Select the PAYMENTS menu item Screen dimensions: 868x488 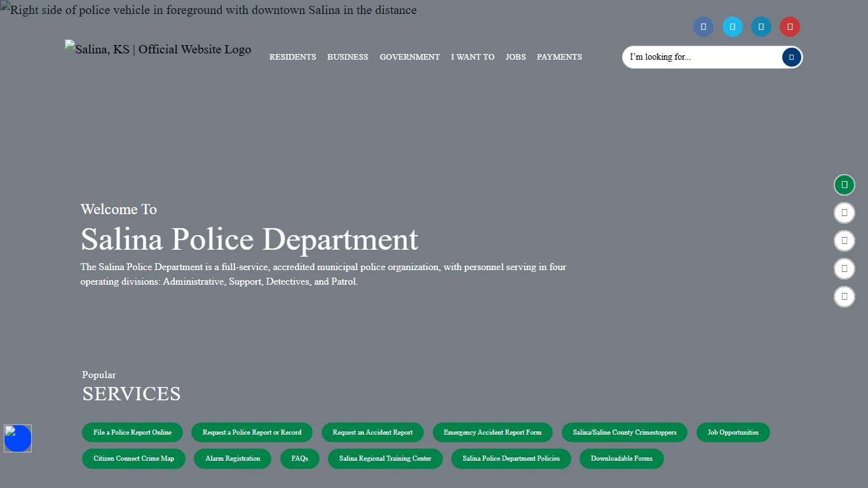pyautogui.click(x=559, y=57)
